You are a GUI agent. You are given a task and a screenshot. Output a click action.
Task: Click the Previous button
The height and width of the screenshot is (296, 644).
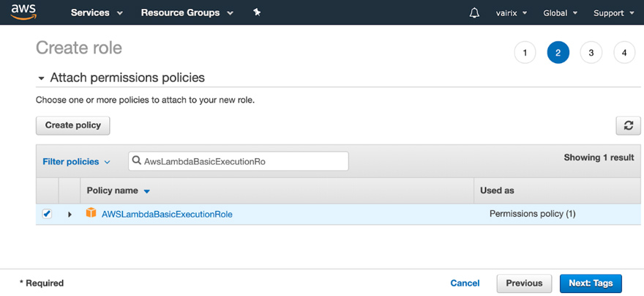tap(524, 284)
